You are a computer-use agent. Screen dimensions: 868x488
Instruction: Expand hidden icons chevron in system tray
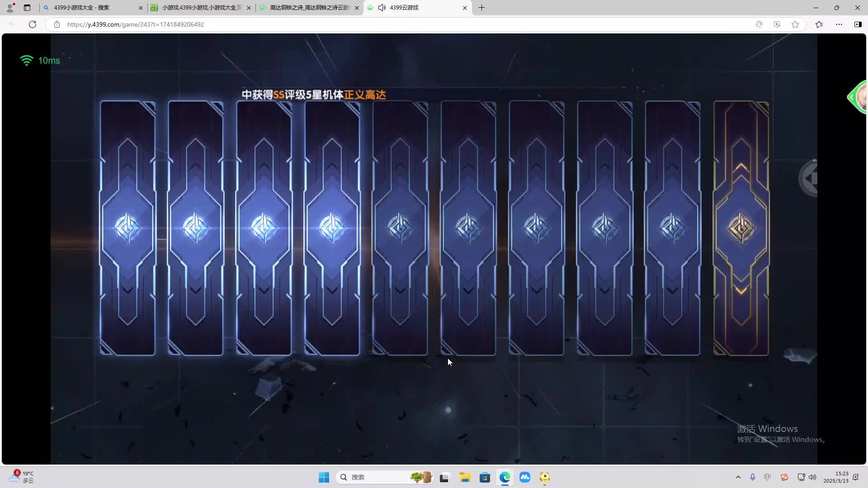(738, 477)
